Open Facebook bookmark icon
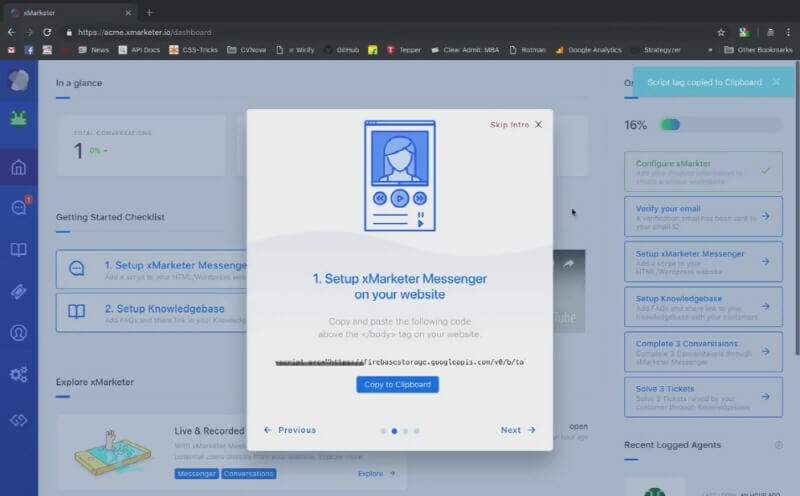Screen dimensions: 800x496 click(29, 50)
